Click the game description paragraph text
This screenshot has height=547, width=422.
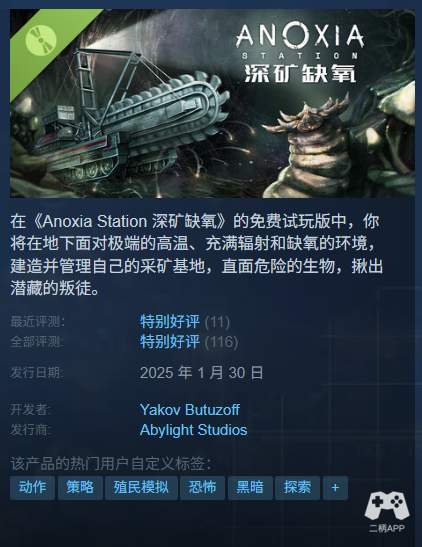point(197,255)
